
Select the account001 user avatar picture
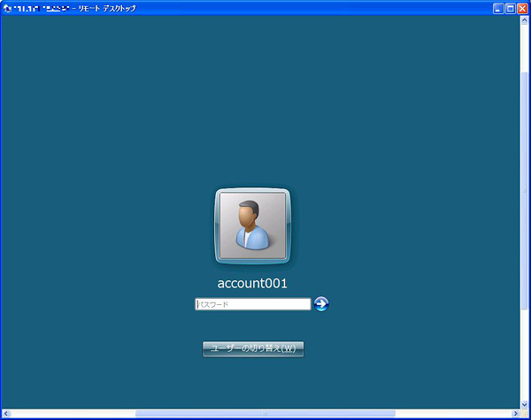point(253,226)
